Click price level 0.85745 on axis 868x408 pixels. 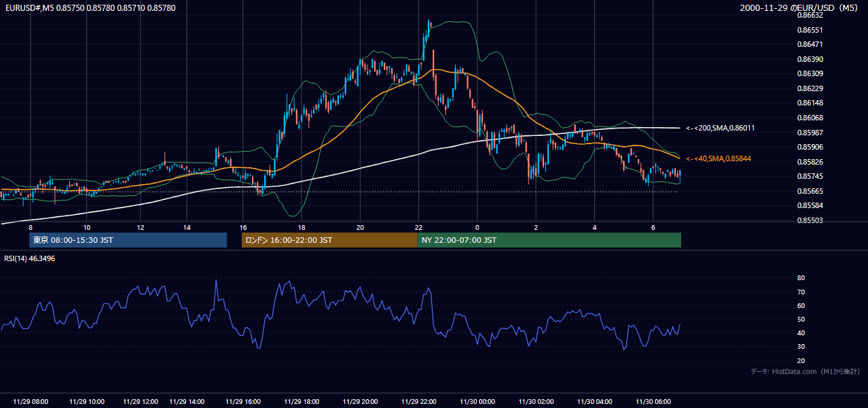click(810, 176)
